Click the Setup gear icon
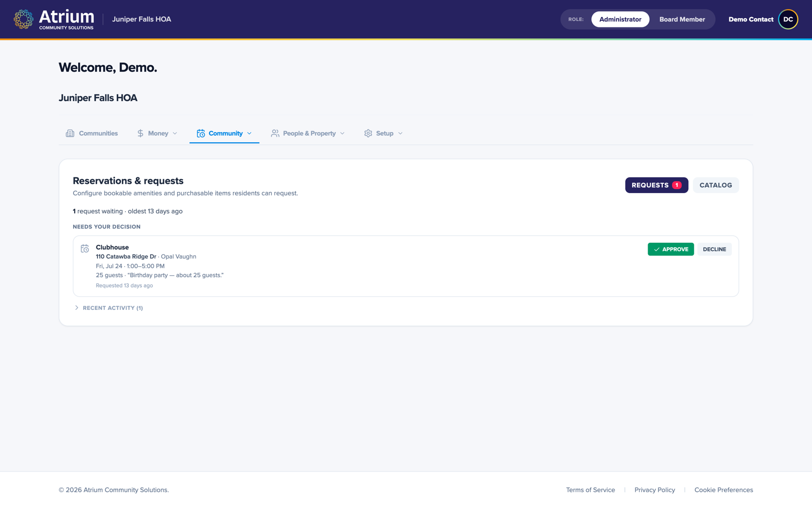Image resolution: width=812 pixels, height=508 pixels. click(368, 133)
